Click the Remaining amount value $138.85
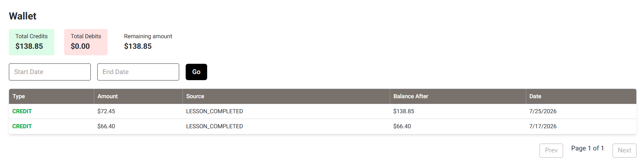The width and height of the screenshot is (644, 162). point(138,46)
